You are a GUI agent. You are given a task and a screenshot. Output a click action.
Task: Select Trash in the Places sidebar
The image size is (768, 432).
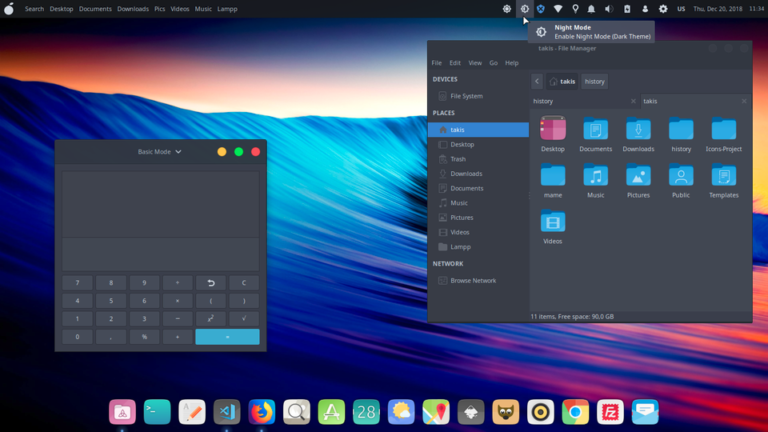click(x=458, y=159)
